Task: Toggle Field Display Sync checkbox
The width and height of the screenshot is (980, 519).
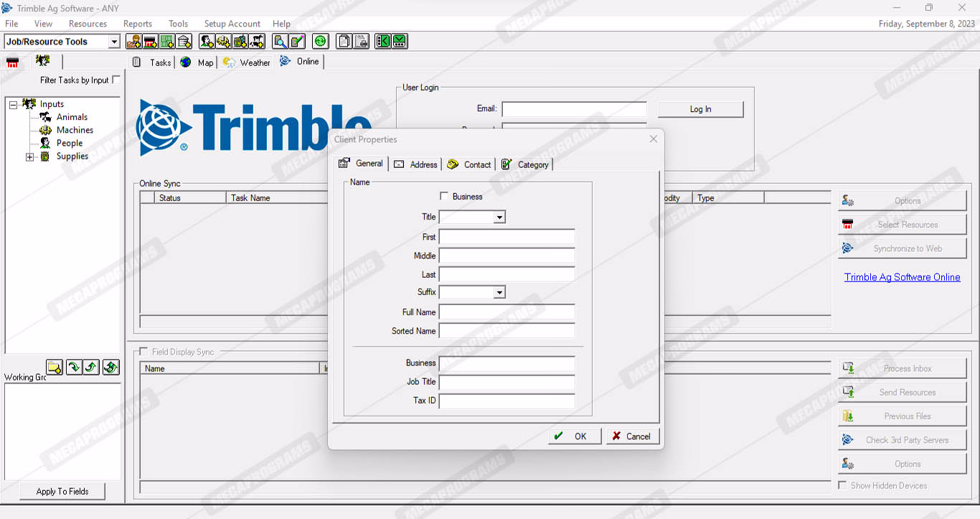Action: click(x=143, y=352)
